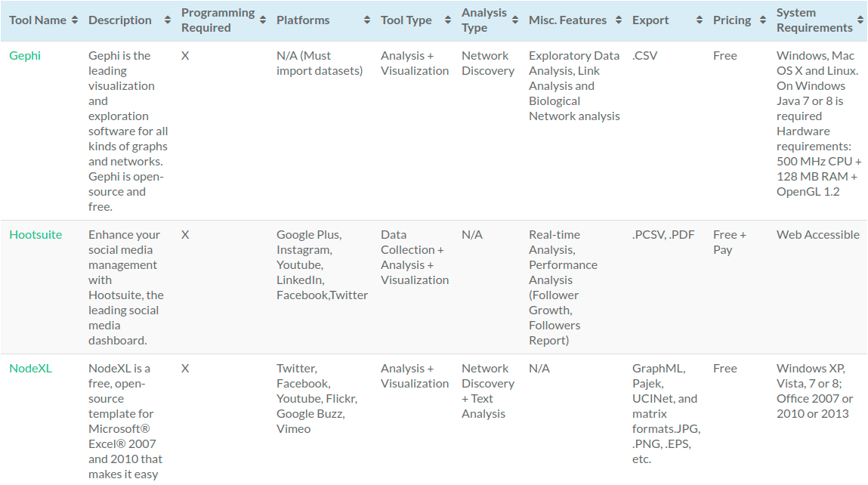The image size is (868, 485).
Task: Sort by Pricing column arrows
Action: [x=762, y=20]
